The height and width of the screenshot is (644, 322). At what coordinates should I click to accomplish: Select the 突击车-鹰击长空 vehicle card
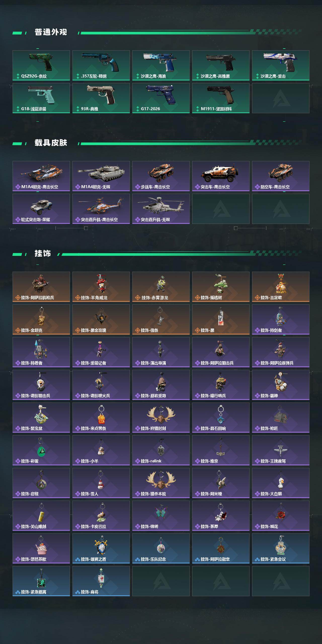point(221,176)
